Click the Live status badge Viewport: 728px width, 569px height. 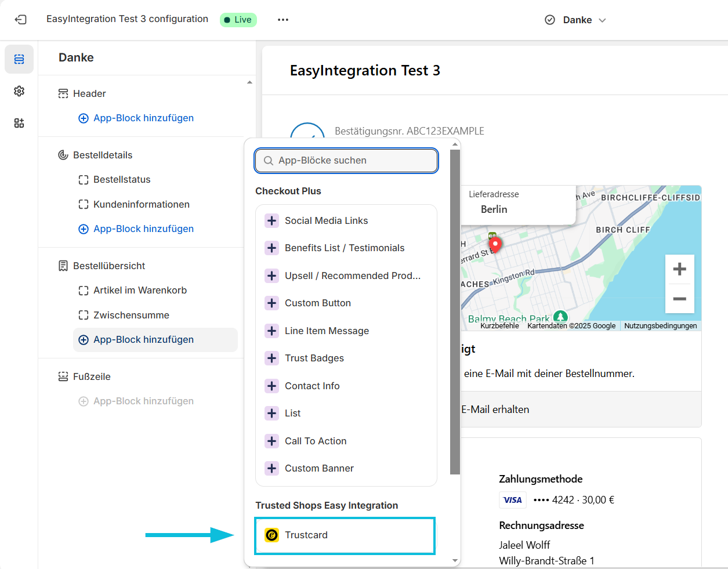pos(238,20)
